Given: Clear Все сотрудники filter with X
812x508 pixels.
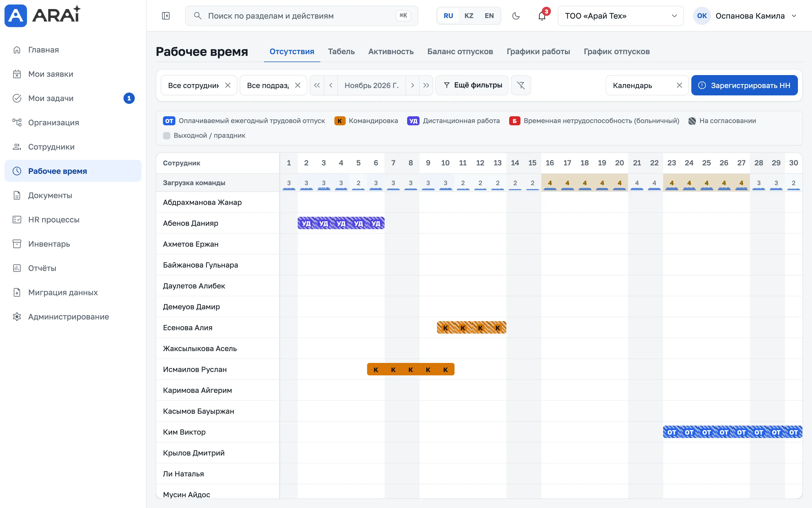Looking at the screenshot, I should click(228, 85).
